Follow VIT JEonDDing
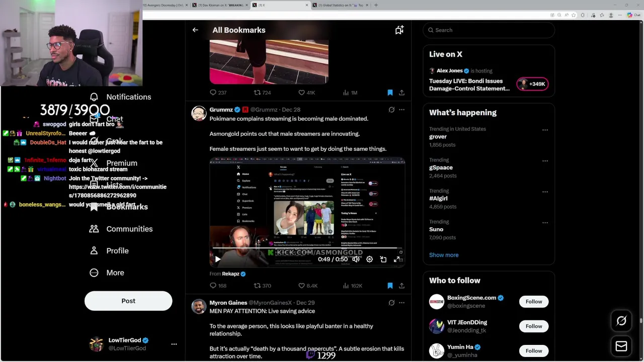This screenshot has width=644, height=362. click(x=534, y=326)
